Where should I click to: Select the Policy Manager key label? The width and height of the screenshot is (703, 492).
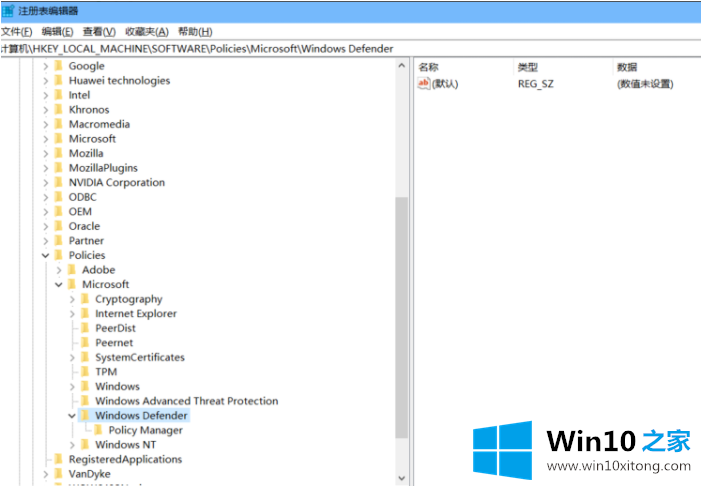click(x=146, y=430)
